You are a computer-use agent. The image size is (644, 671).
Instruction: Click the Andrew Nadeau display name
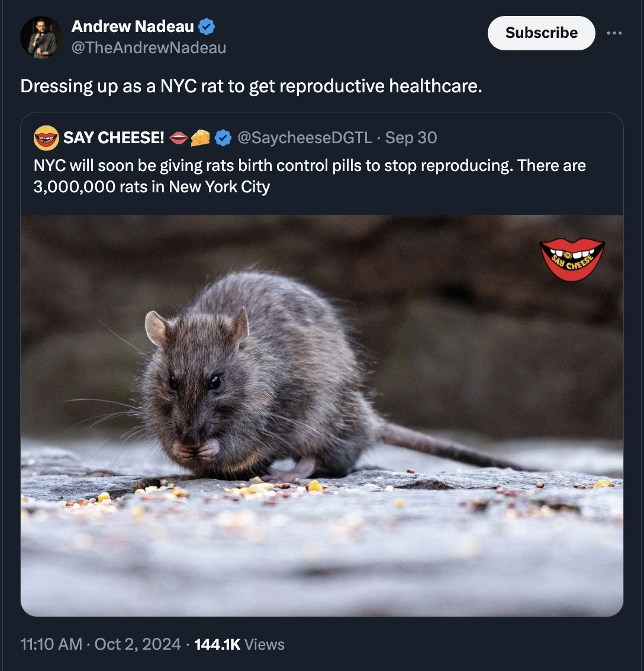133,26
